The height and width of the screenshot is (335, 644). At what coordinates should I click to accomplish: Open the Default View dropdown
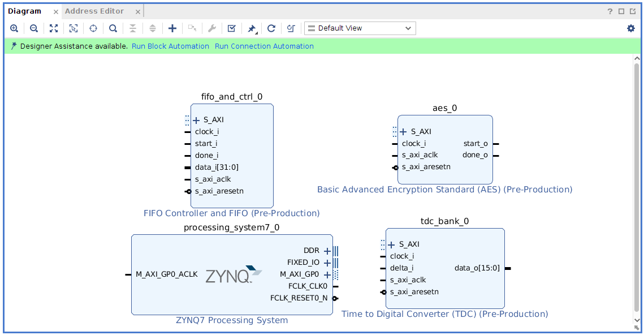click(360, 28)
